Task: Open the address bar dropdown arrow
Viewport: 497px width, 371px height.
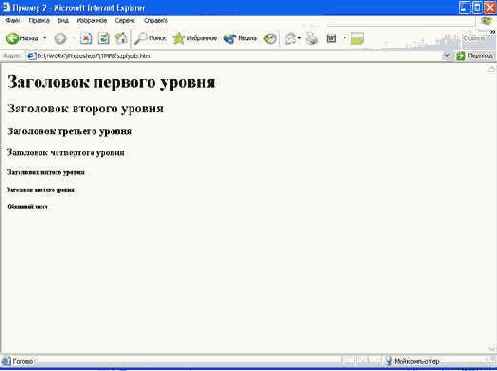Action: [x=447, y=56]
